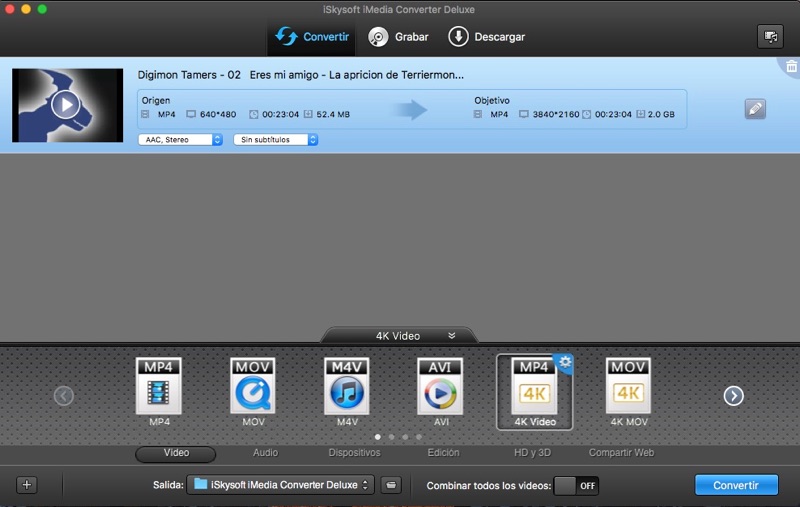Image resolution: width=800 pixels, height=507 pixels.
Task: Click the target resolution 3840*2160
Action: pos(556,114)
